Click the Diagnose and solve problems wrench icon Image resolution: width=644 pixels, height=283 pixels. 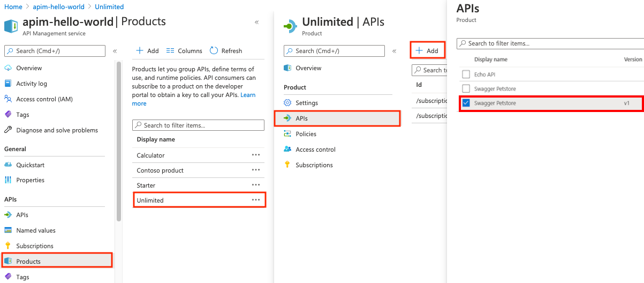tap(8, 130)
